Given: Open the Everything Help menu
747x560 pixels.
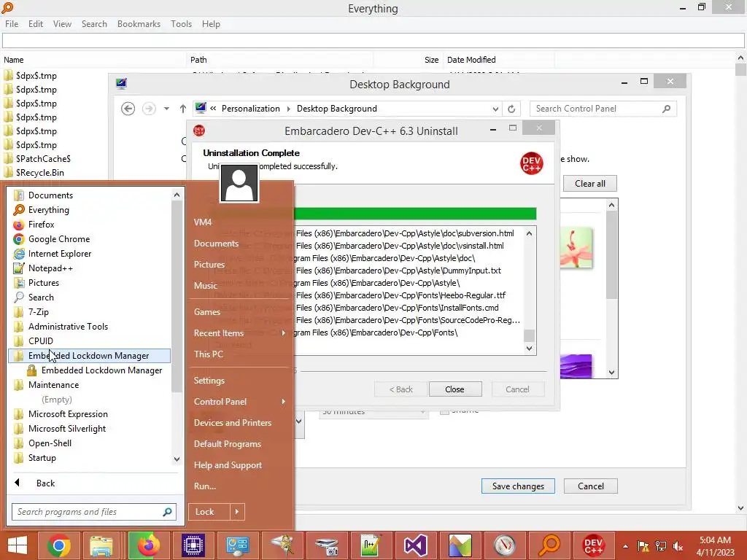Looking at the screenshot, I should point(211,24).
